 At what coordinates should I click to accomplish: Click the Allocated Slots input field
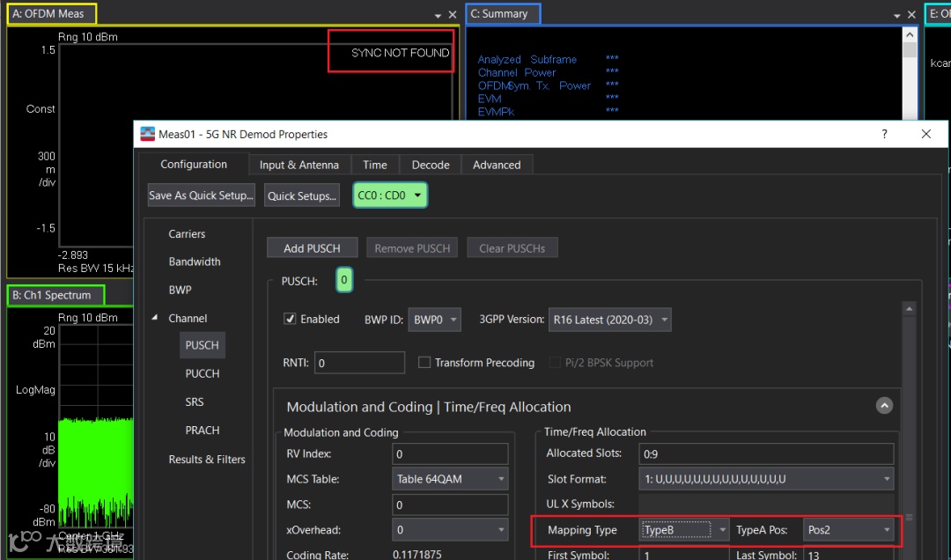coord(766,453)
